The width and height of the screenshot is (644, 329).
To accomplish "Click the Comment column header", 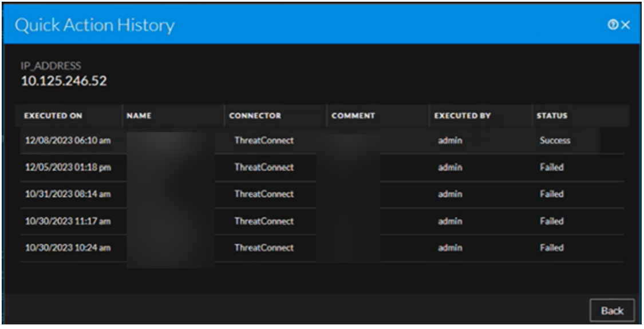I will [x=353, y=116].
